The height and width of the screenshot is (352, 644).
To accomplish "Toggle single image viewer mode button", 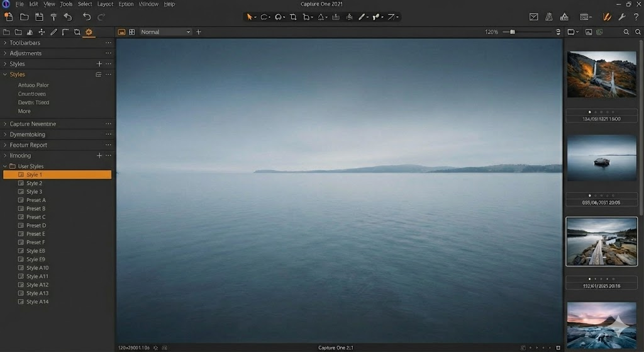I will 121,31.
